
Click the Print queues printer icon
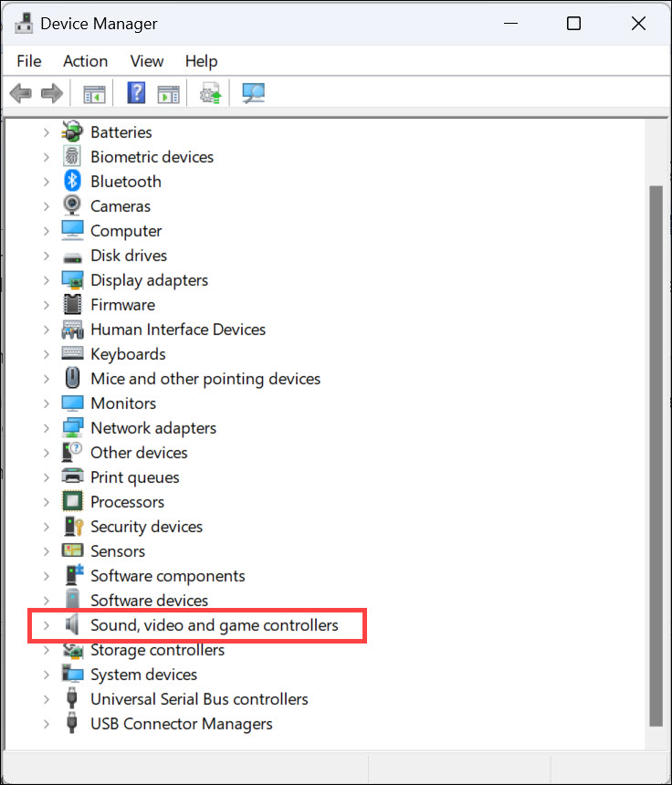point(73,476)
